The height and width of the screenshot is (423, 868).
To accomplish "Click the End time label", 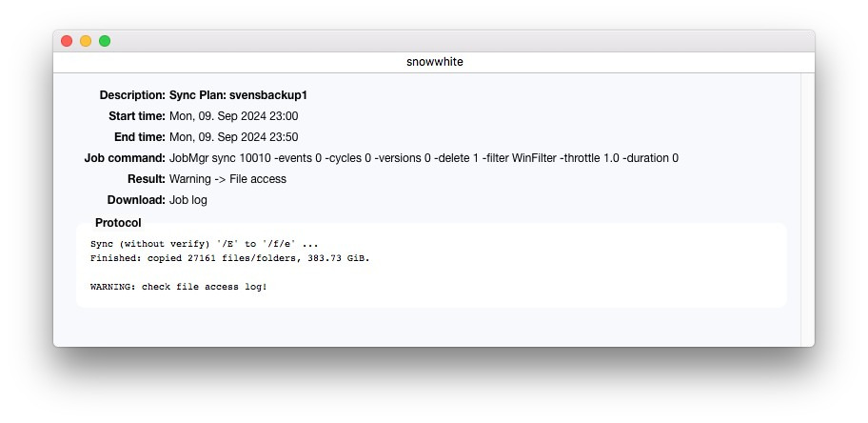I will [x=139, y=137].
